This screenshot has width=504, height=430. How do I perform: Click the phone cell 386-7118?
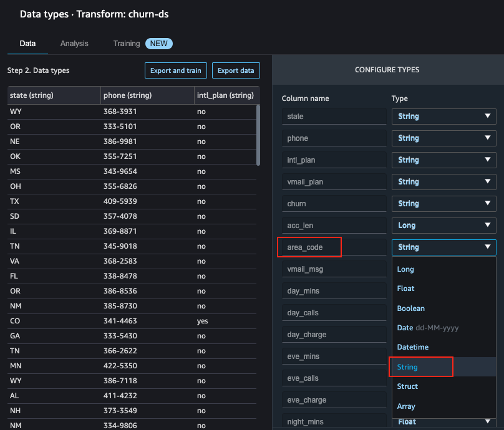(120, 381)
